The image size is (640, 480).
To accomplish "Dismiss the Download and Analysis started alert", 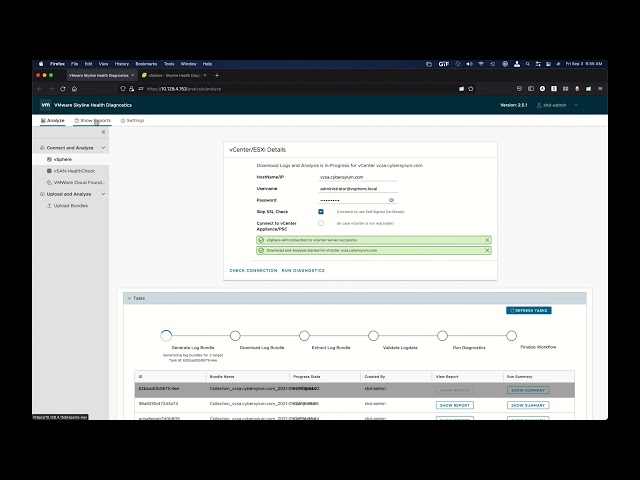I will pyautogui.click(x=487, y=250).
